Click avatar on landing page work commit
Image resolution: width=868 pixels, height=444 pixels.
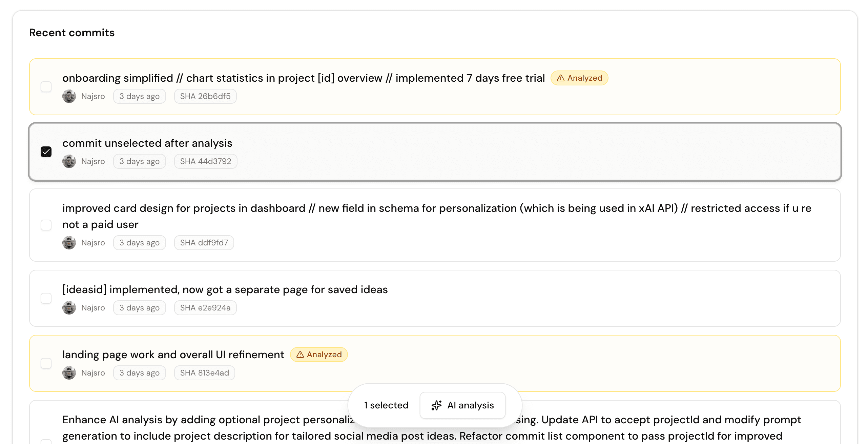click(69, 373)
